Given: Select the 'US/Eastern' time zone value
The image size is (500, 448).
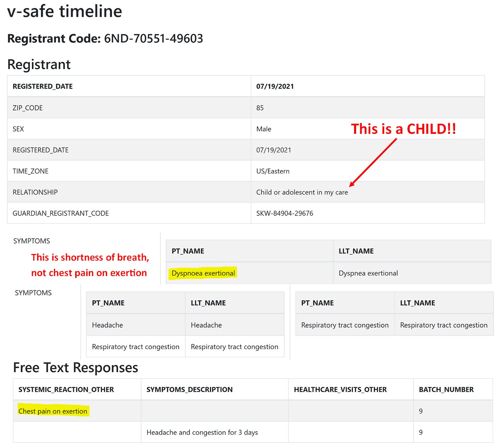Looking at the screenshot, I should (368, 171).
